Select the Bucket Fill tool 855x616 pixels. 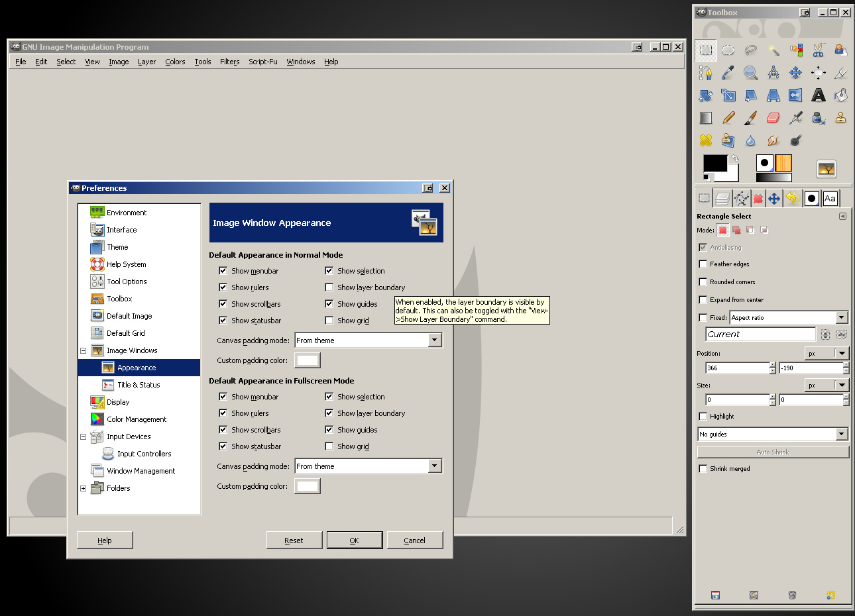(x=841, y=95)
